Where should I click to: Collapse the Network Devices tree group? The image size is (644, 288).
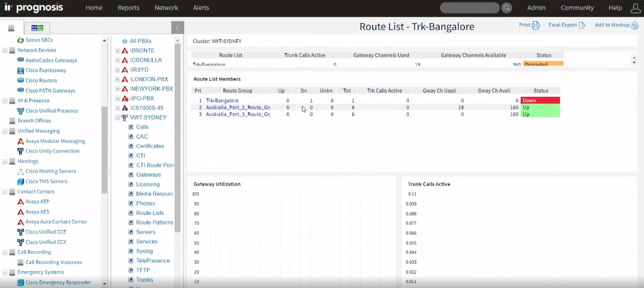click(5, 50)
